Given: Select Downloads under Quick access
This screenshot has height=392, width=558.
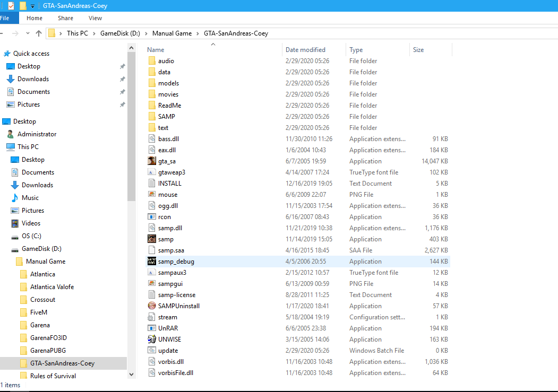Looking at the screenshot, I should click(33, 79).
